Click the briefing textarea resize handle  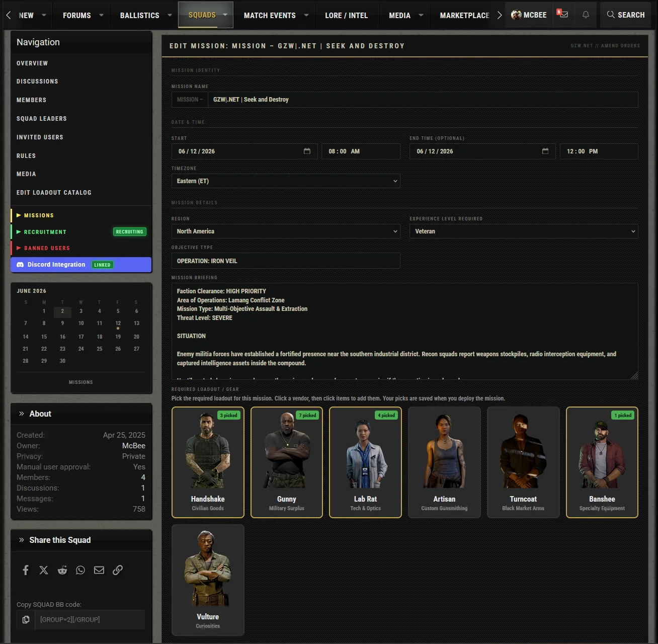click(x=634, y=376)
